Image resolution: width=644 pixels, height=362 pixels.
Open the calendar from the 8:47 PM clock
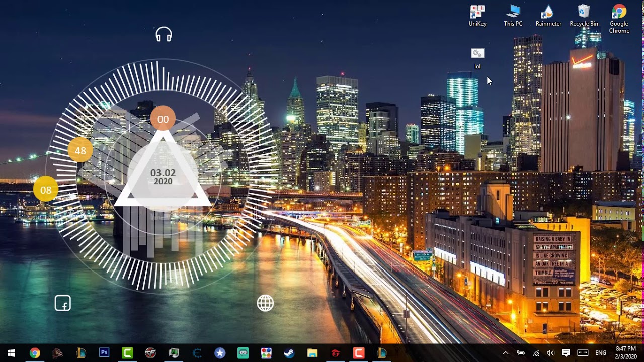click(x=626, y=352)
